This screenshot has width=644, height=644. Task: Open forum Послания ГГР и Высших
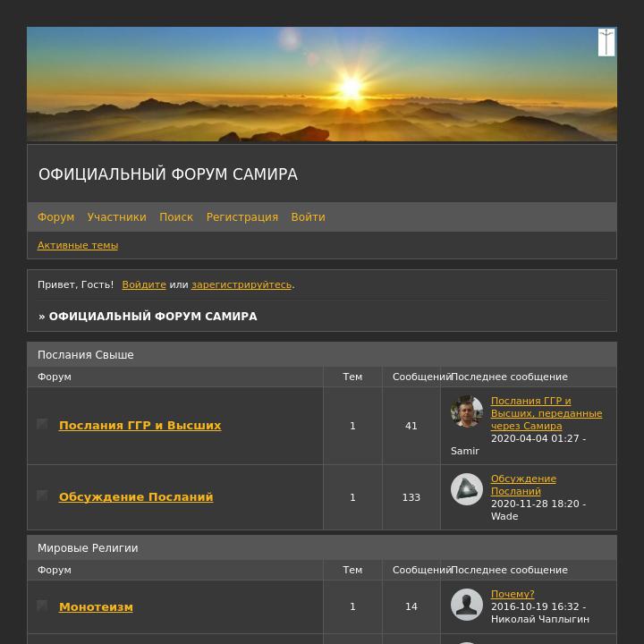140,426
